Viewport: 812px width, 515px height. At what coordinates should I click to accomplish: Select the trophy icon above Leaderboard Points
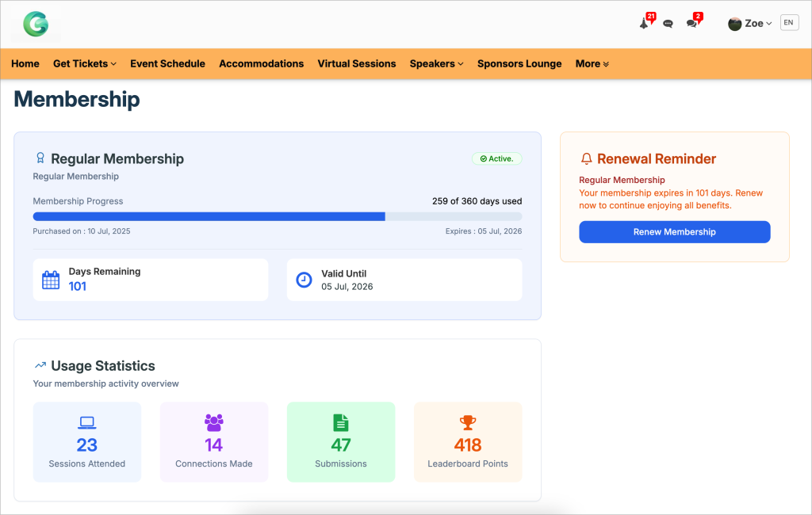click(468, 422)
